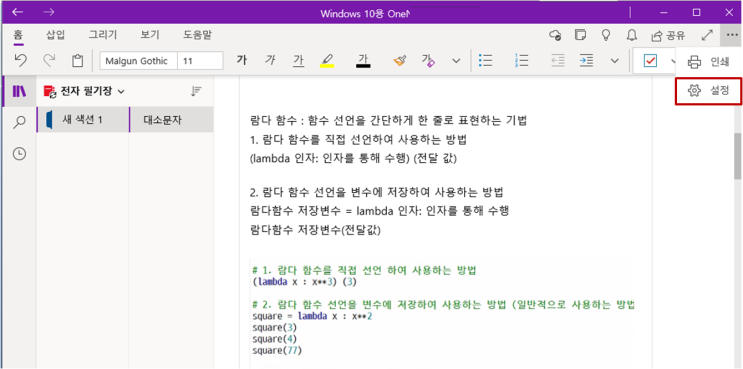Viewport: 743px width, 369px height.
Task: Toggle the to-do checkbox tag
Action: tap(650, 61)
